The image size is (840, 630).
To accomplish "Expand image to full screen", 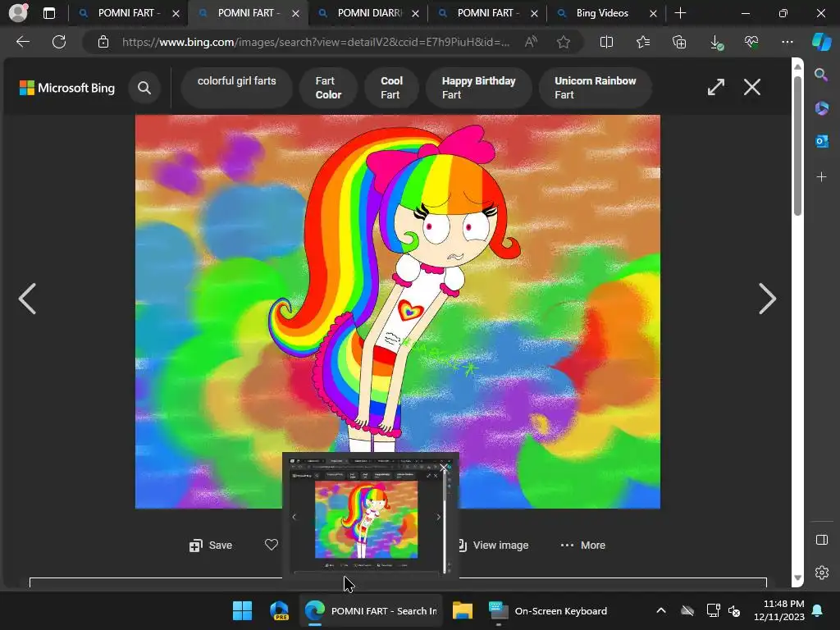I will 716,87.
